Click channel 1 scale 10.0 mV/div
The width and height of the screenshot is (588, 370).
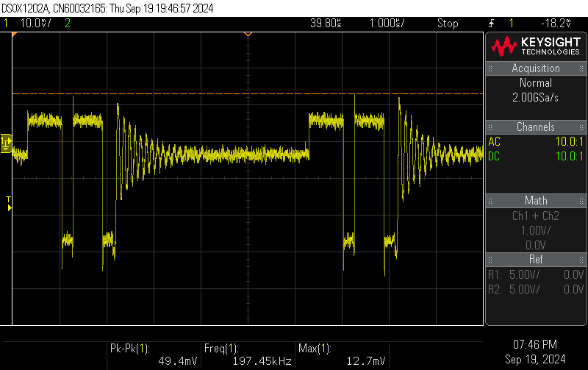[x=35, y=24]
